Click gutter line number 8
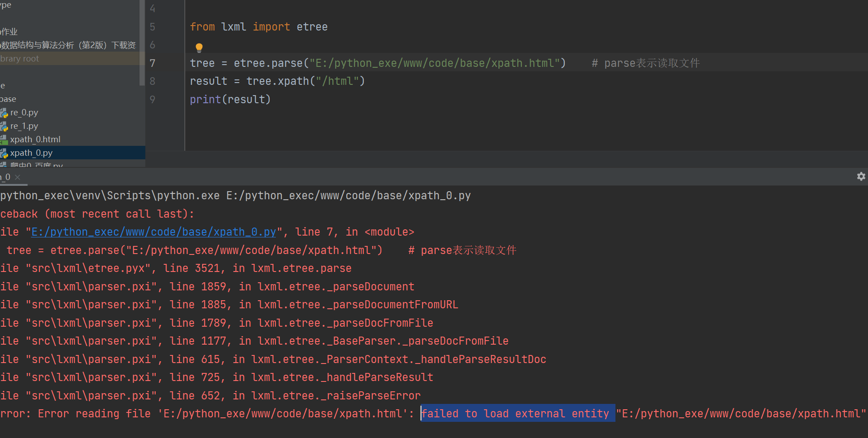868x438 pixels. click(x=153, y=81)
